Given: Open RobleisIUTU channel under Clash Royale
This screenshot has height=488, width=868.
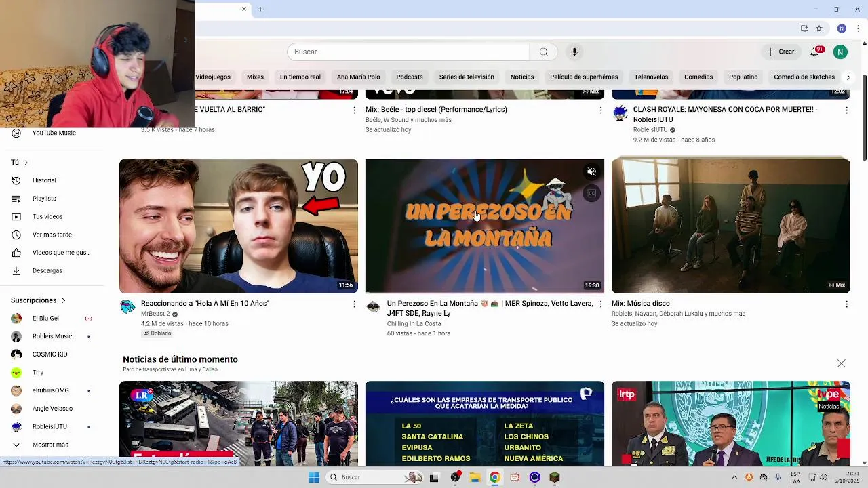Looking at the screenshot, I should tap(650, 130).
